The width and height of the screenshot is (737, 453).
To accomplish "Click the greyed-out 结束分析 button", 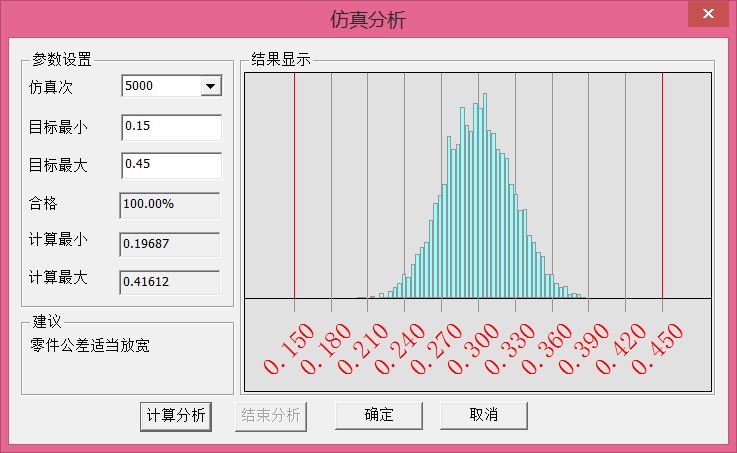I will click(x=268, y=415).
